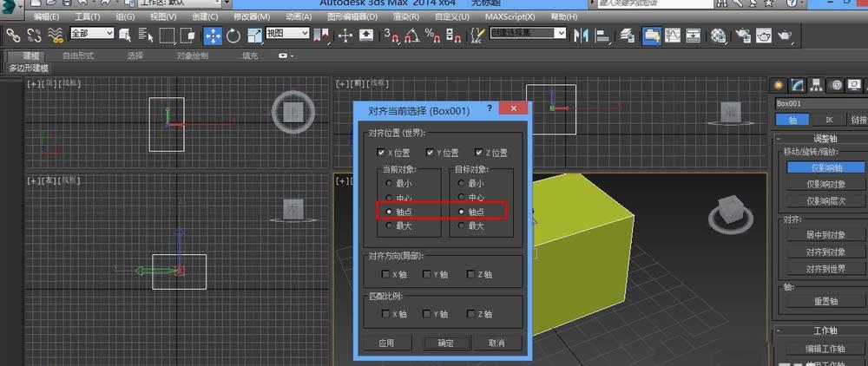868x366 pixels.
Task: Select 中心 radio for 当前对象
Action: tap(389, 198)
